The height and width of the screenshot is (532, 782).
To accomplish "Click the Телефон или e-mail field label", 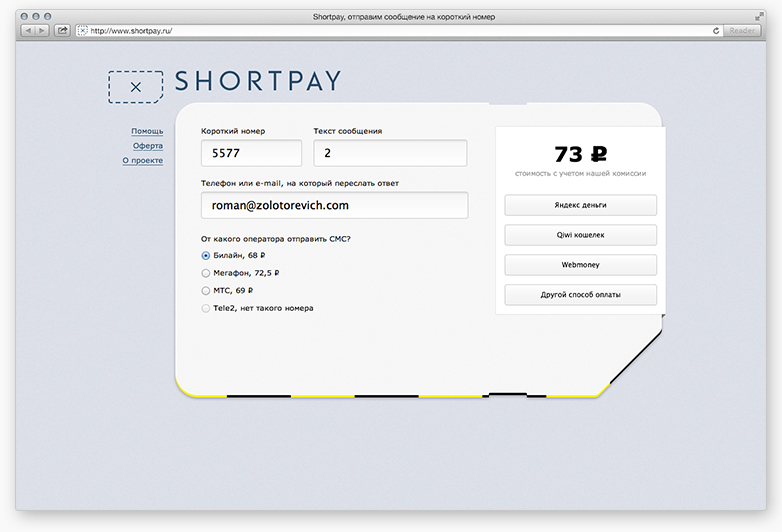I will click(300, 183).
